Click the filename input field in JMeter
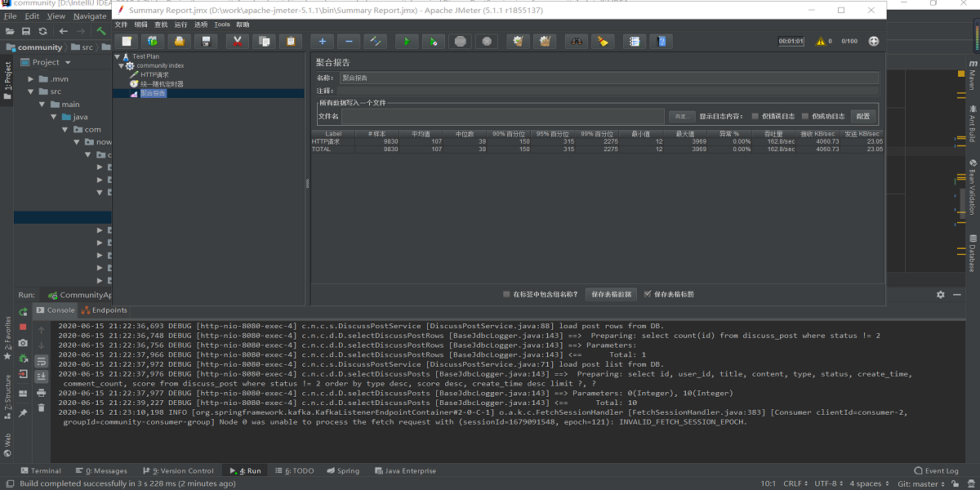980x490 pixels. point(503,116)
